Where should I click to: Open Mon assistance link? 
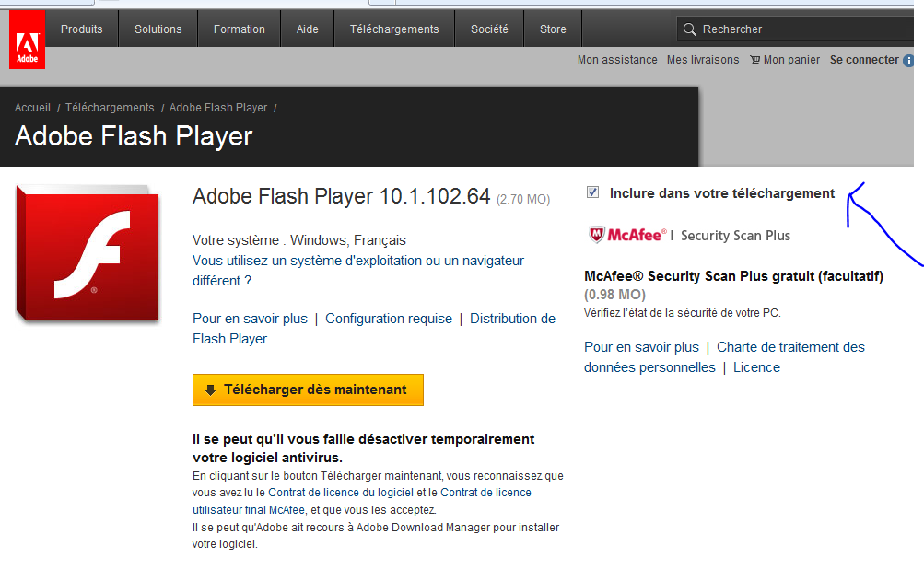pyautogui.click(x=617, y=60)
